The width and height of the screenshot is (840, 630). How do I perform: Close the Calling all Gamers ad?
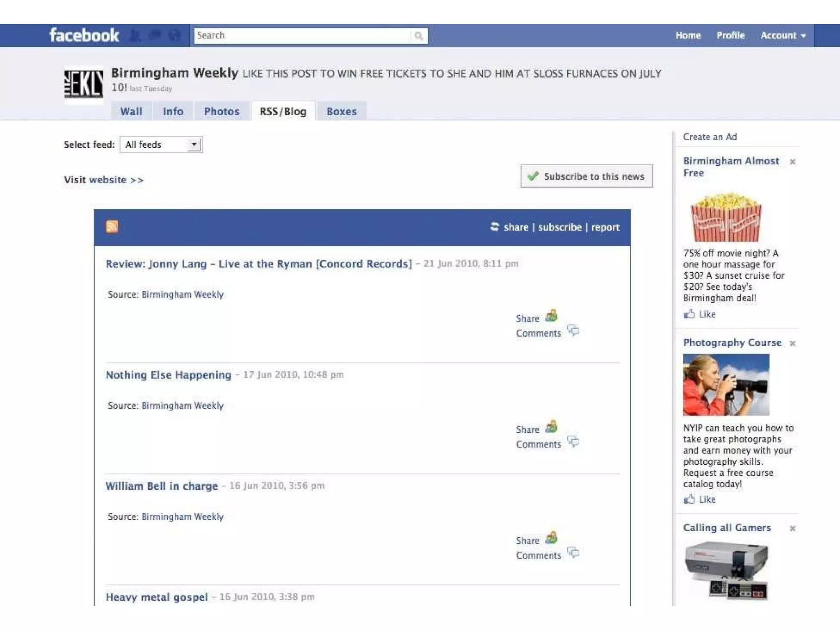click(792, 528)
